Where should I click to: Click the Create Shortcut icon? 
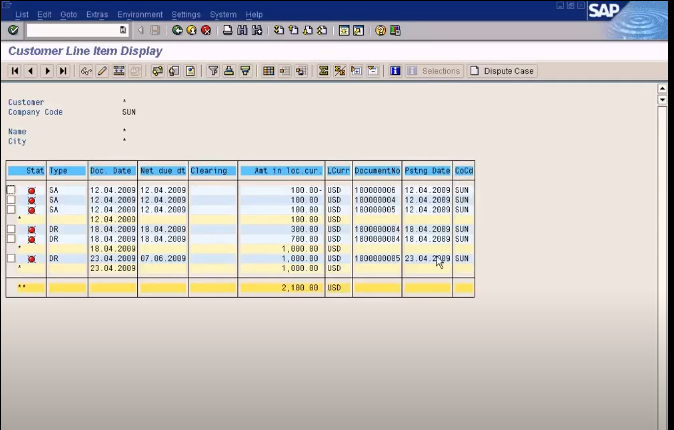click(358, 30)
